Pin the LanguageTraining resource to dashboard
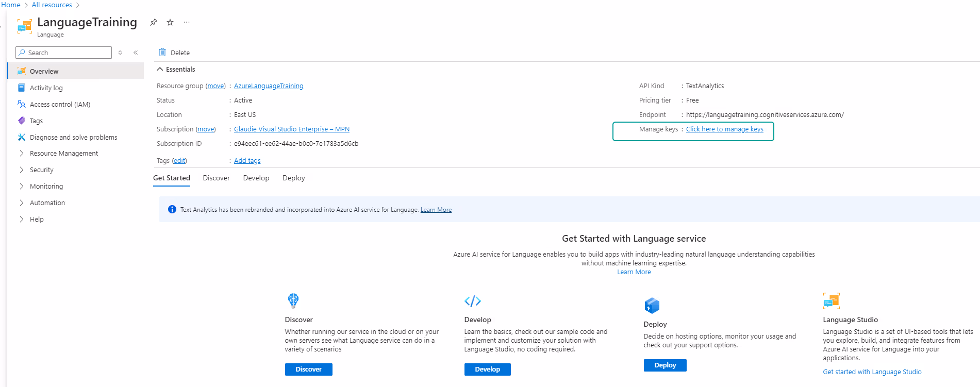 click(x=153, y=22)
